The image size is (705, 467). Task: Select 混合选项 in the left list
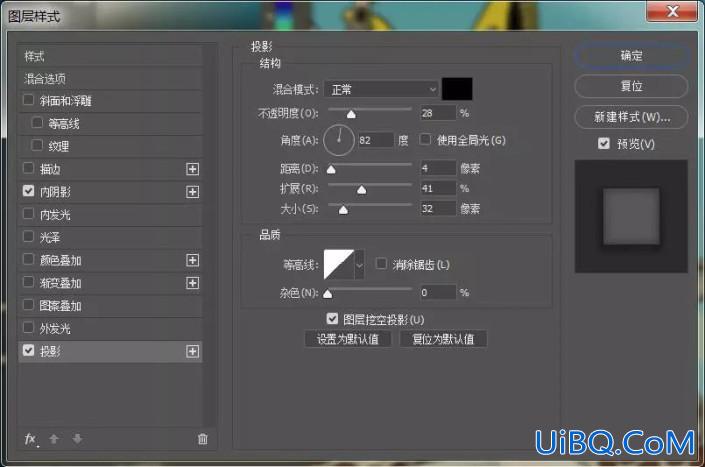(x=110, y=79)
